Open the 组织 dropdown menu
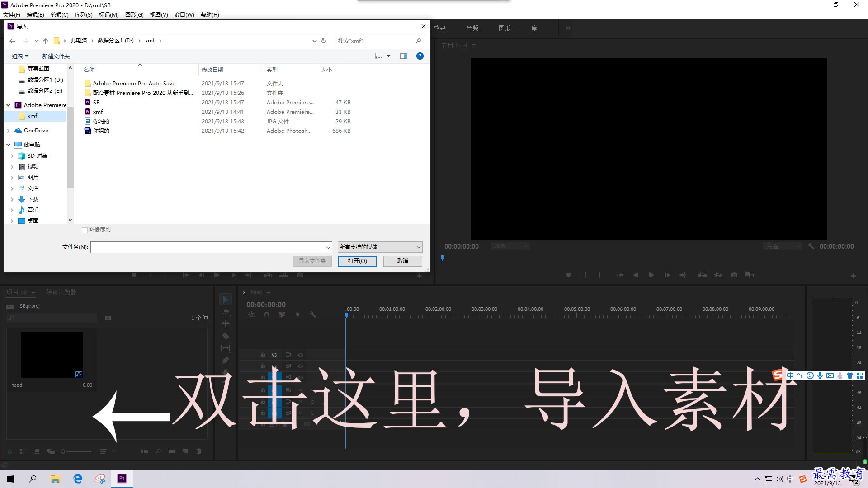The width and height of the screenshot is (868, 488). (20, 56)
